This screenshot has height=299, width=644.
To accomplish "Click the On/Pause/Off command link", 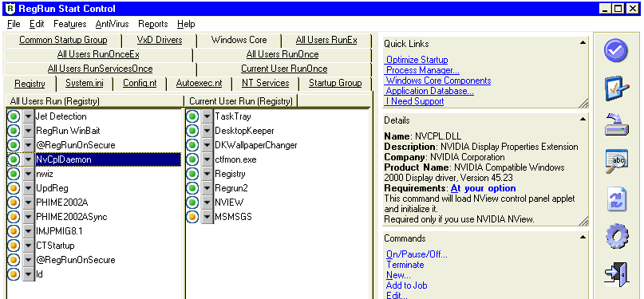I will click(x=417, y=254).
